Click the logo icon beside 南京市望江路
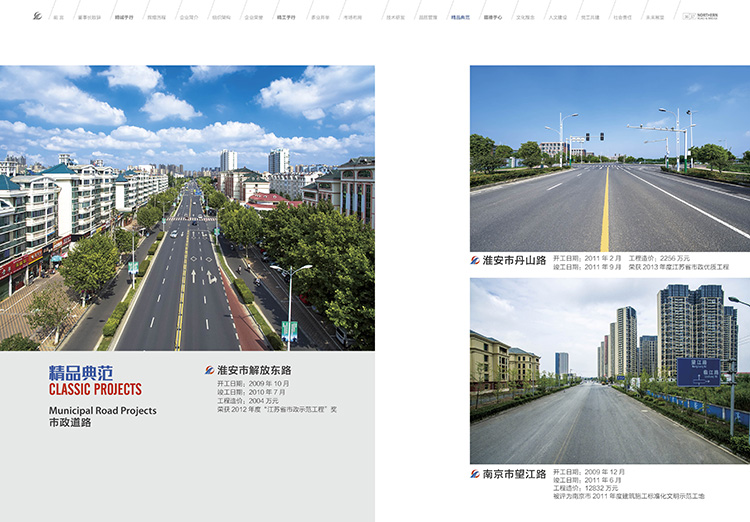 475,473
